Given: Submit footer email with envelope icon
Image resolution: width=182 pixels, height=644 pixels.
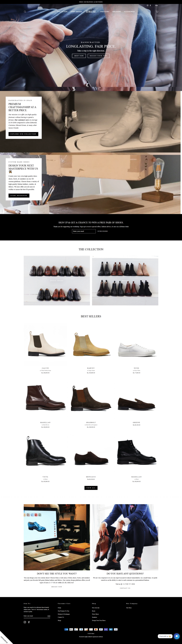Looking at the screenshot, I should 49,616.
